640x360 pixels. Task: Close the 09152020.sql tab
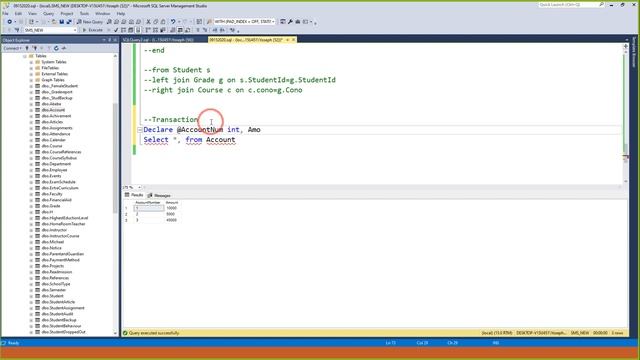[293, 40]
